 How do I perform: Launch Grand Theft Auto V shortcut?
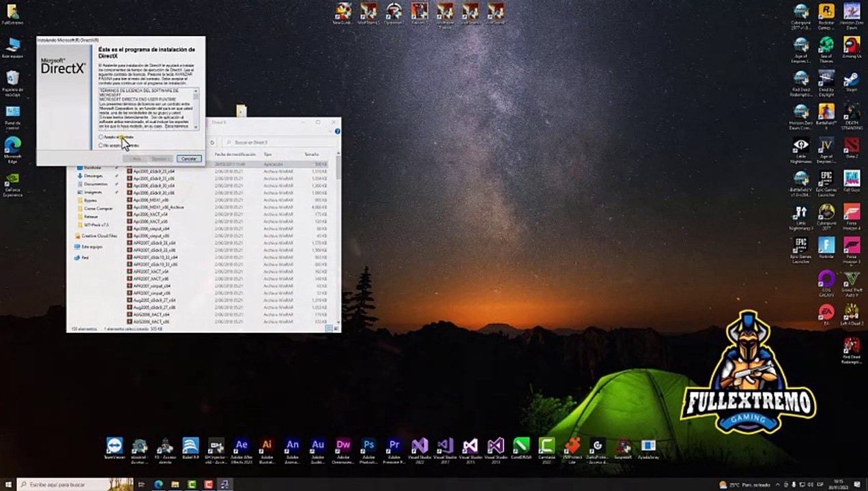pyautogui.click(x=852, y=282)
